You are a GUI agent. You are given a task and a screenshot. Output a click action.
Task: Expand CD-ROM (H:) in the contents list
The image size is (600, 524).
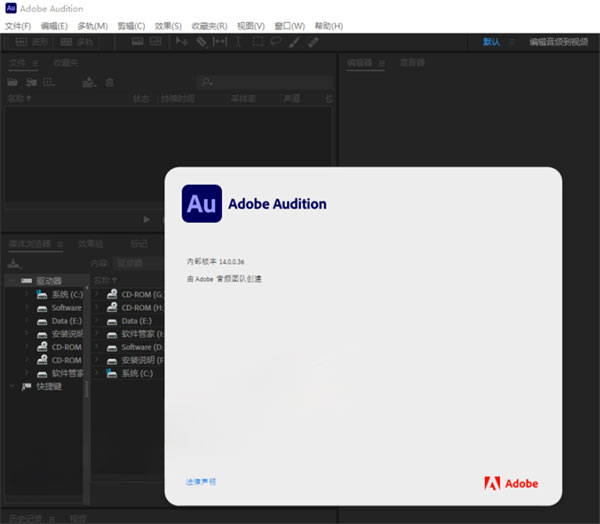[x=96, y=307]
